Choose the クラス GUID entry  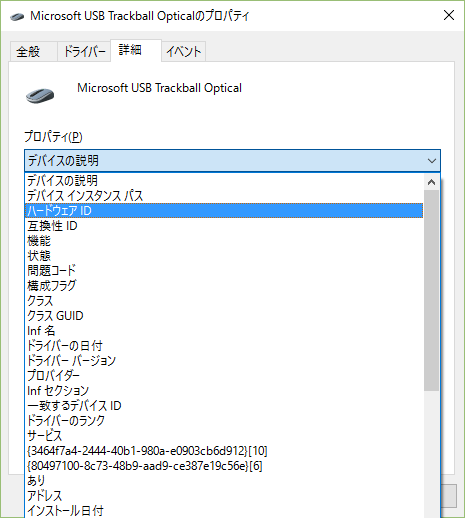[224, 316]
